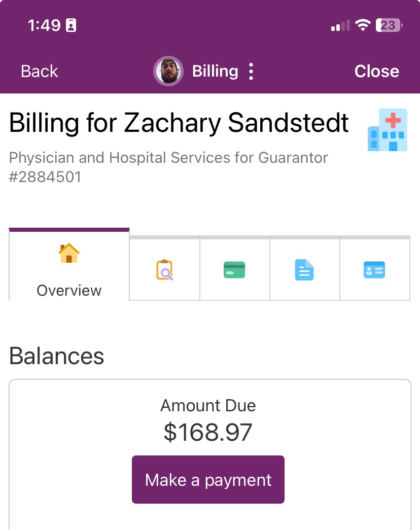Select the house icon on Overview tab
The height and width of the screenshot is (530, 420).
click(69, 253)
